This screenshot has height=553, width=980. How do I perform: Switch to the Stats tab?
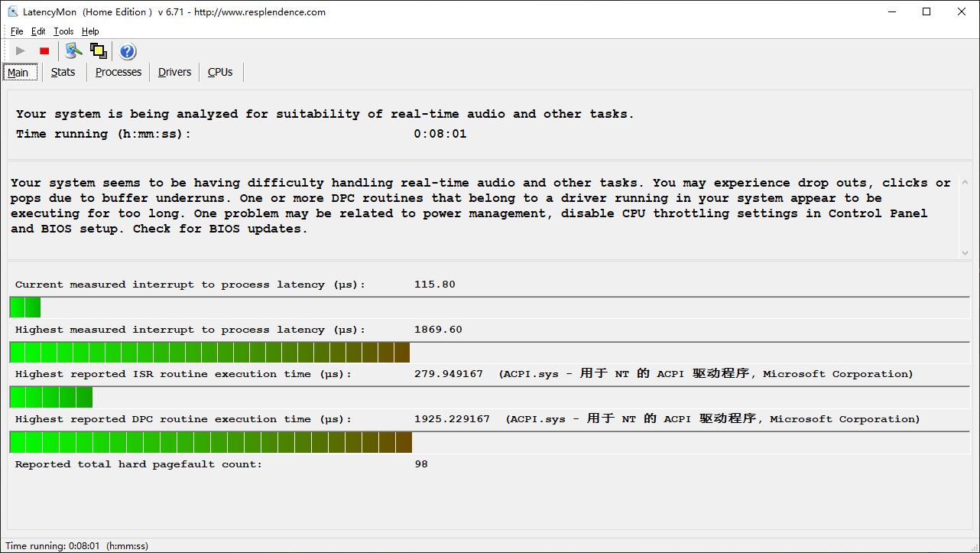[63, 72]
